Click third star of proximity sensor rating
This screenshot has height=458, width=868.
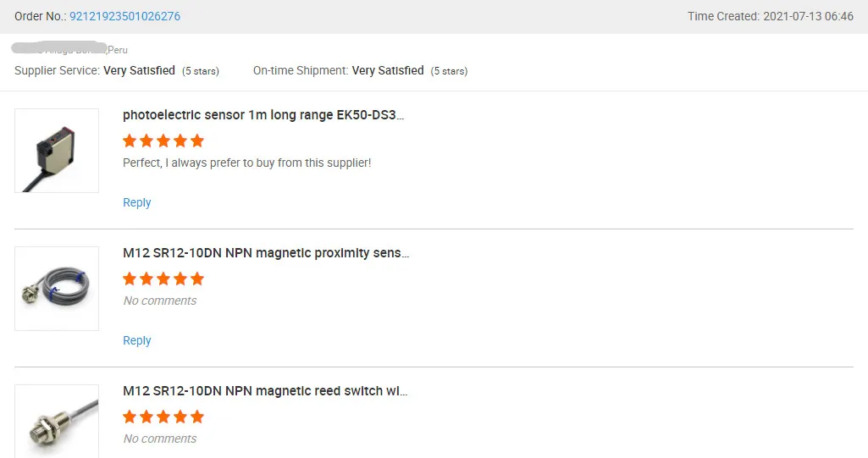coord(163,279)
